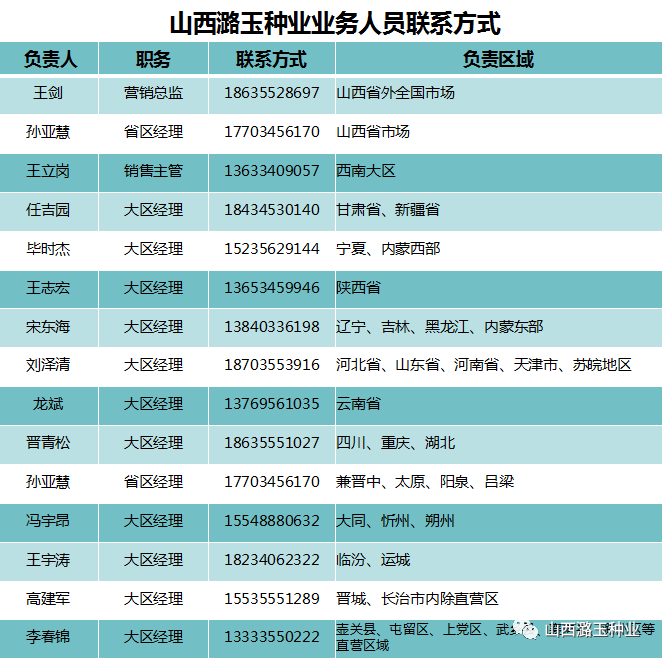Click 大区经理 in 龙斌's row
The height and width of the screenshot is (659, 662).
153,404
